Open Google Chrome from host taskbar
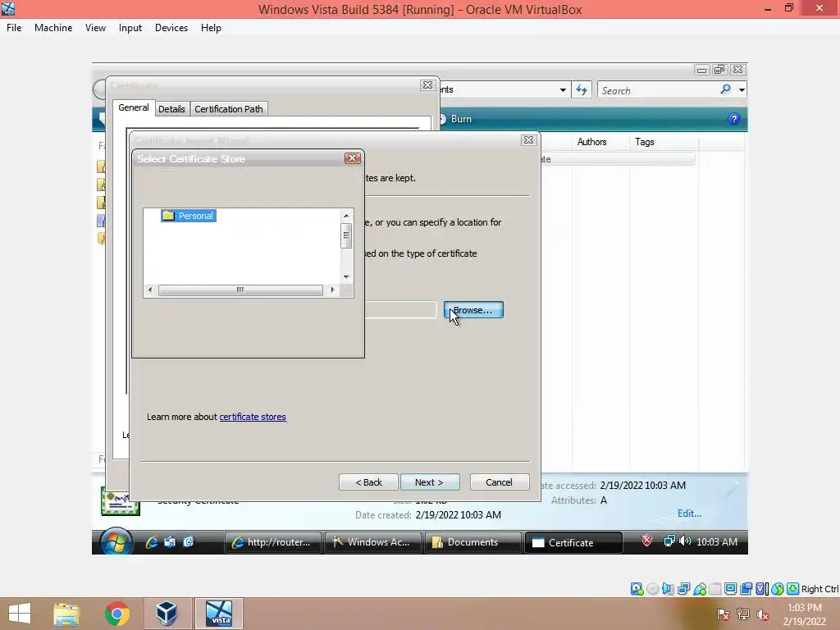 pos(116,614)
